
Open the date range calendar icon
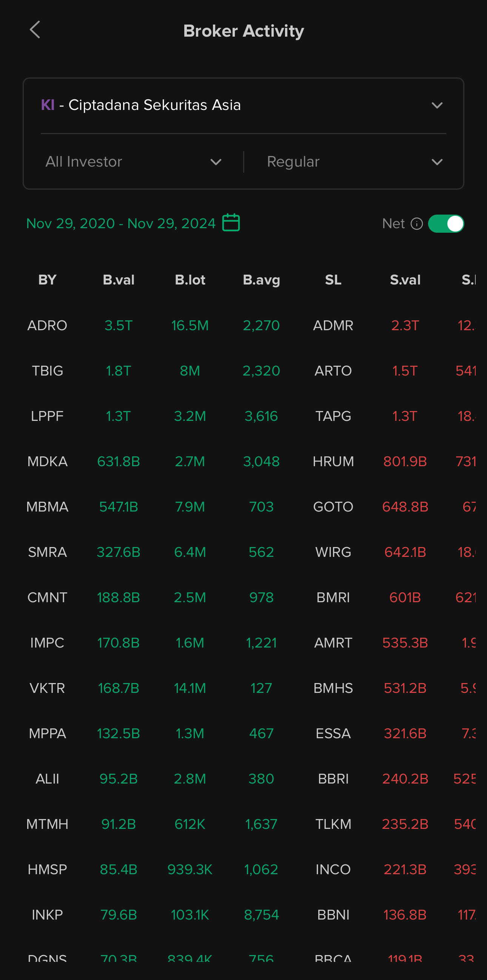tap(231, 223)
